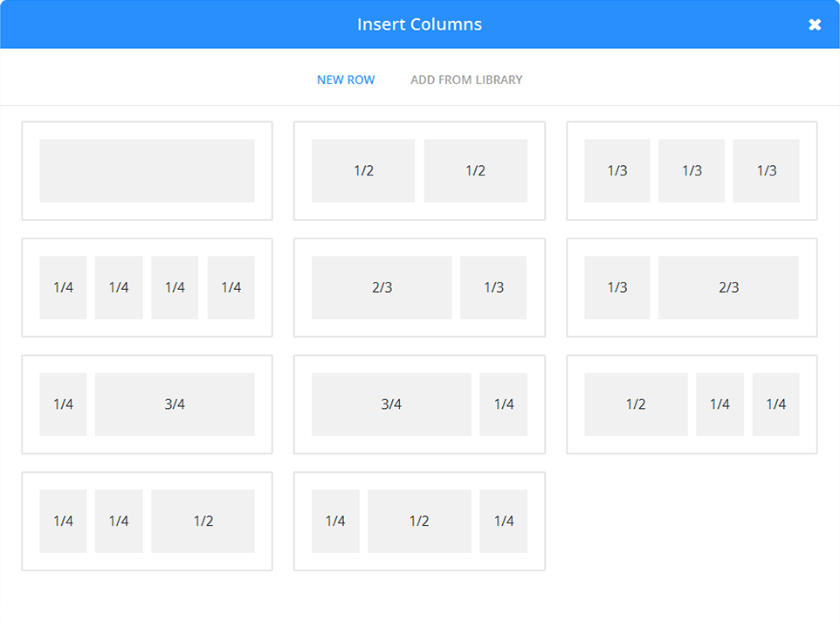Switch to the NEW ROW tab
Image resolution: width=840 pixels, height=622 pixels.
(x=346, y=79)
